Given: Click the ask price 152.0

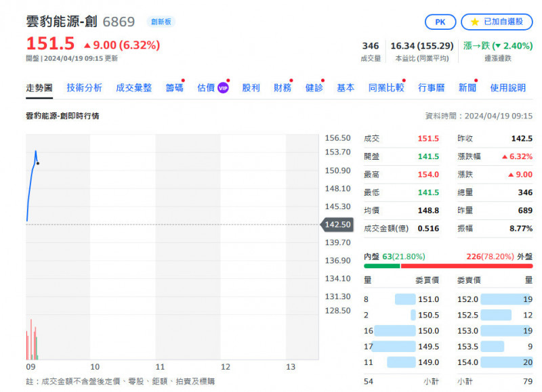Looking at the screenshot, I should pyautogui.click(x=467, y=299).
